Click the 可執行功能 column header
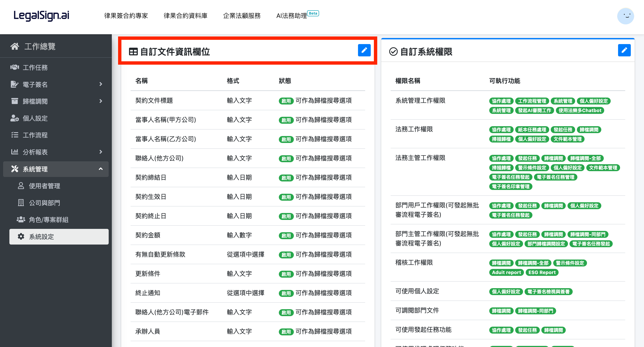Image resolution: width=644 pixels, height=347 pixels. click(x=504, y=81)
